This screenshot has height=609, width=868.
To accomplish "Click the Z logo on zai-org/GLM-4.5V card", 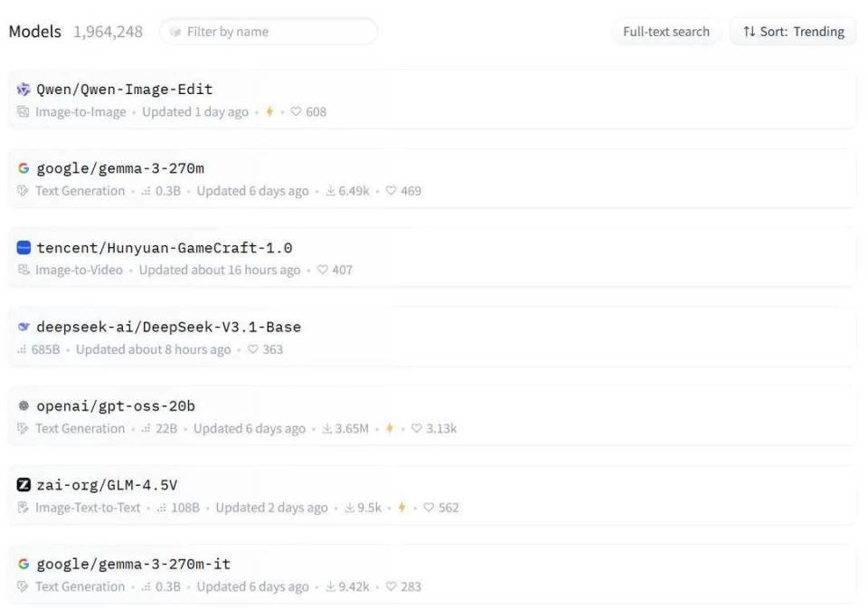I will (x=24, y=484).
